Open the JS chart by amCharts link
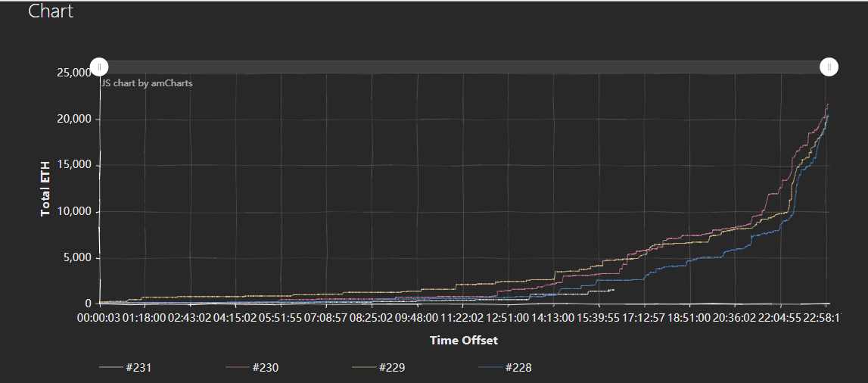 click(147, 83)
